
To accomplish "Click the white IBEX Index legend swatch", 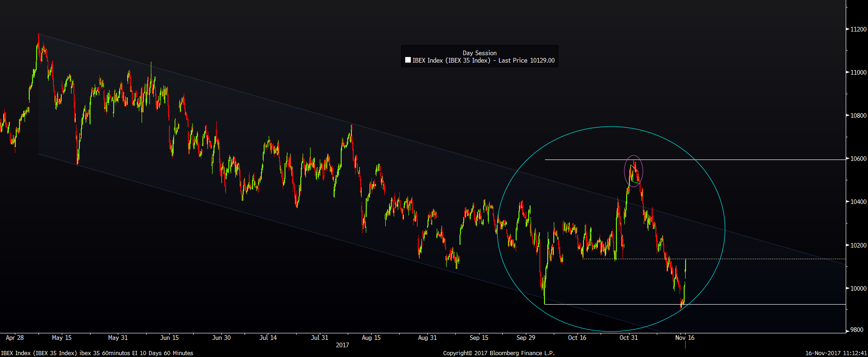I will 408,60.
